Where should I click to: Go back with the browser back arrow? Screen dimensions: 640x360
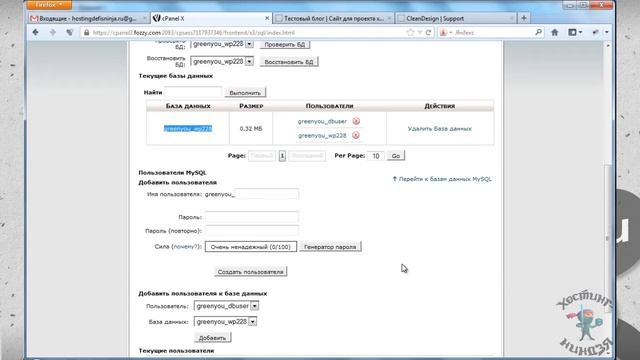[36, 32]
